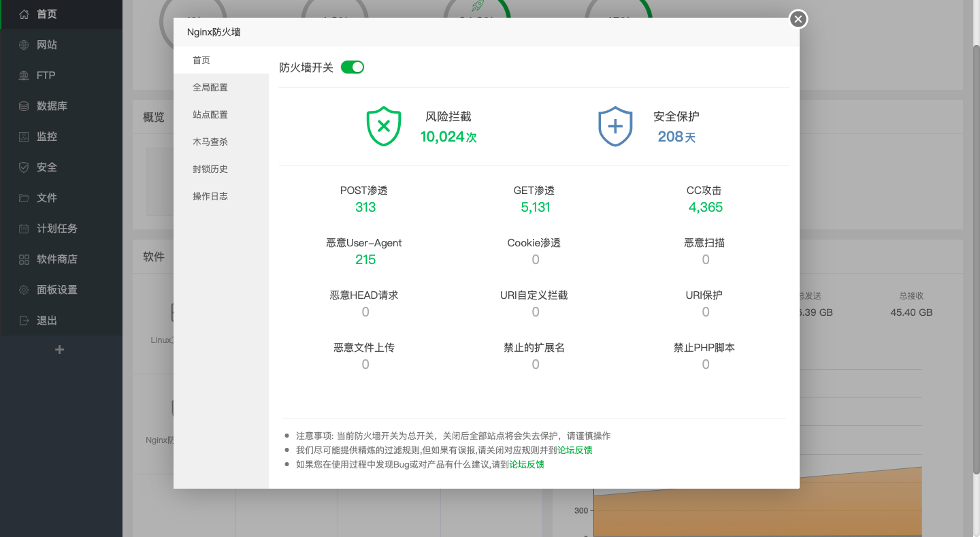Click calendar icon beside 计划任务
The image size is (980, 537).
[x=24, y=229]
